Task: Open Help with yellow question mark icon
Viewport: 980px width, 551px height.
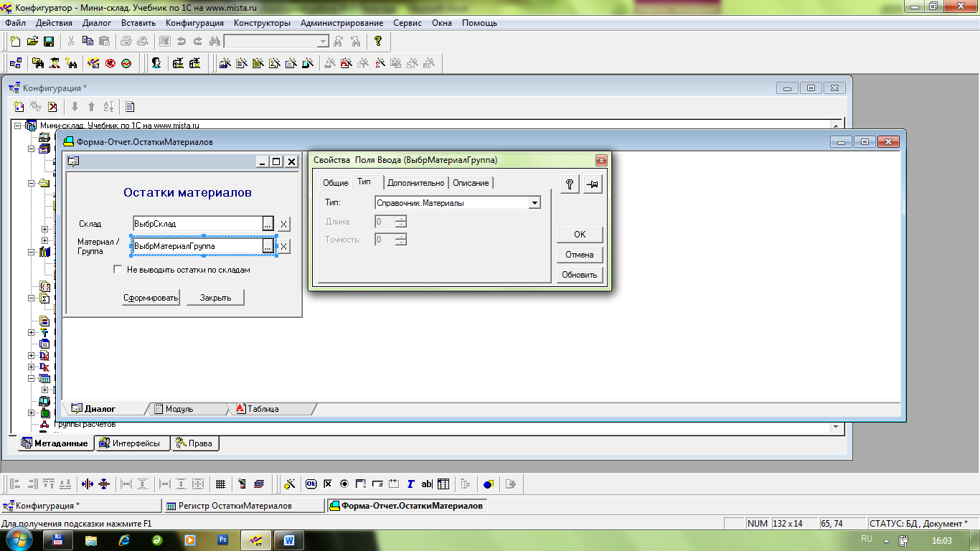Action: 378,42
